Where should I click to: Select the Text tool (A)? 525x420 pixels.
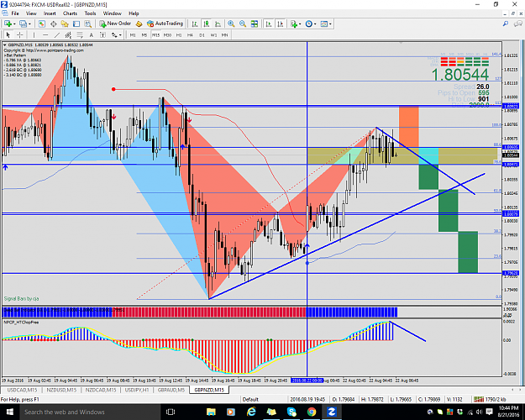coord(91,34)
